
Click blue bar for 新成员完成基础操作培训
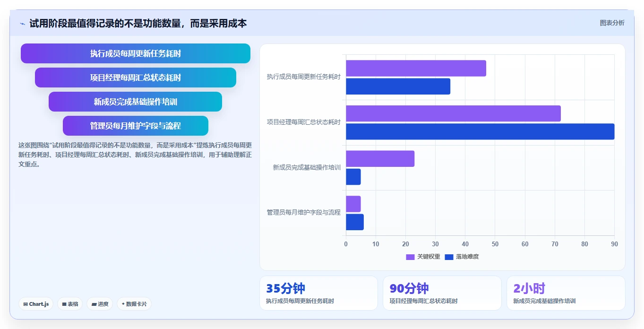click(x=353, y=177)
